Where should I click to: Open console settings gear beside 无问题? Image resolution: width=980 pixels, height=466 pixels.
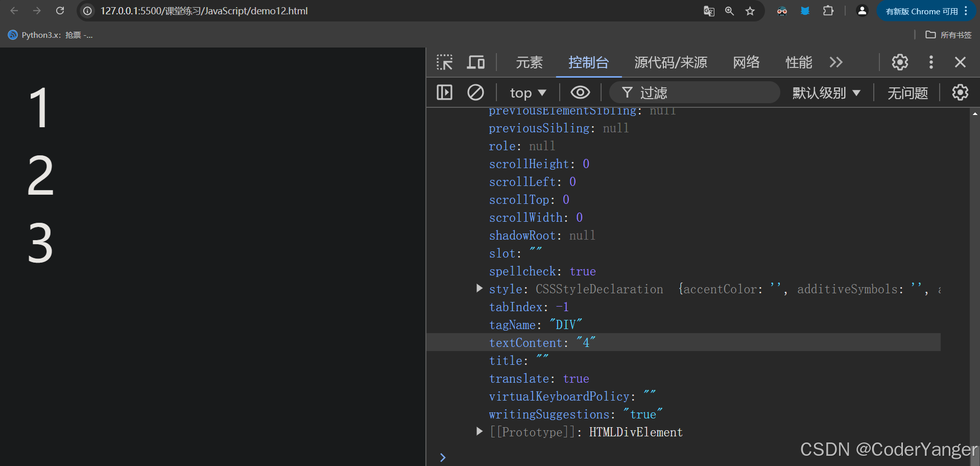click(x=960, y=92)
